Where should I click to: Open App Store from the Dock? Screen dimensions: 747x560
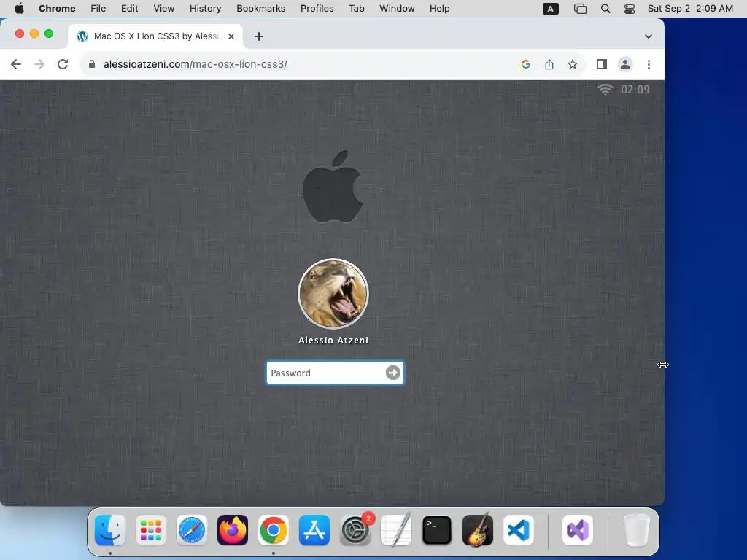314,530
